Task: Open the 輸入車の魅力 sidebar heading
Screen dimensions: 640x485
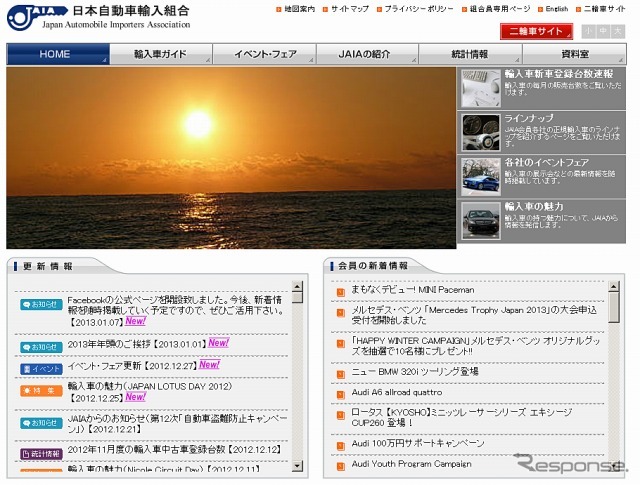Action: tap(534, 206)
